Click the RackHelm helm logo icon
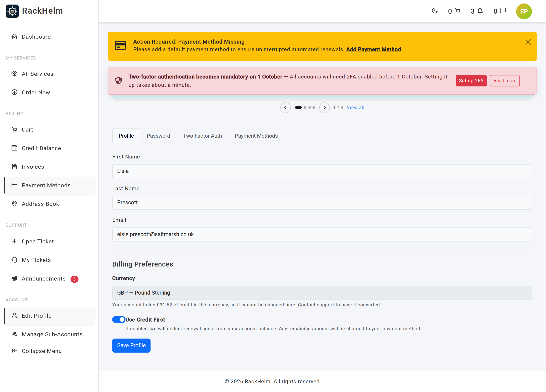This screenshot has width=546, height=392. pyautogui.click(x=12, y=11)
